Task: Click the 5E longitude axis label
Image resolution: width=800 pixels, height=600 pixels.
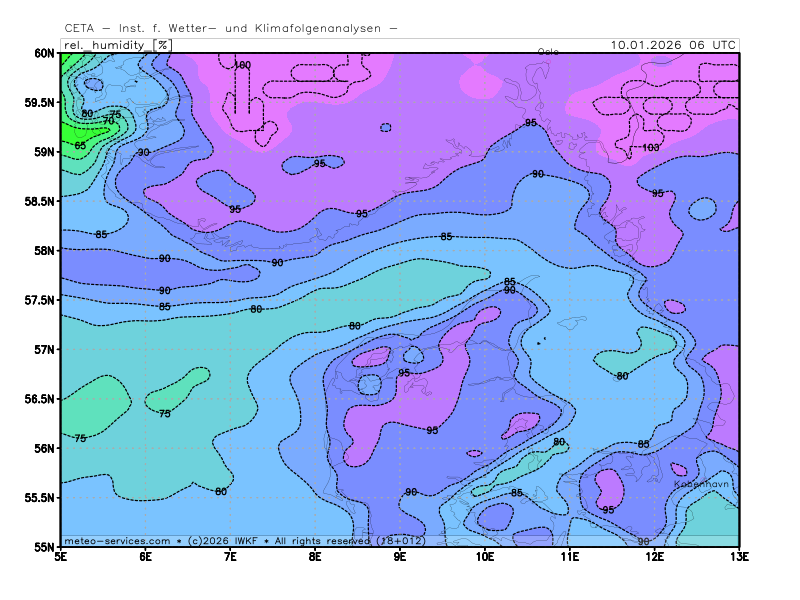Action: tap(61, 557)
